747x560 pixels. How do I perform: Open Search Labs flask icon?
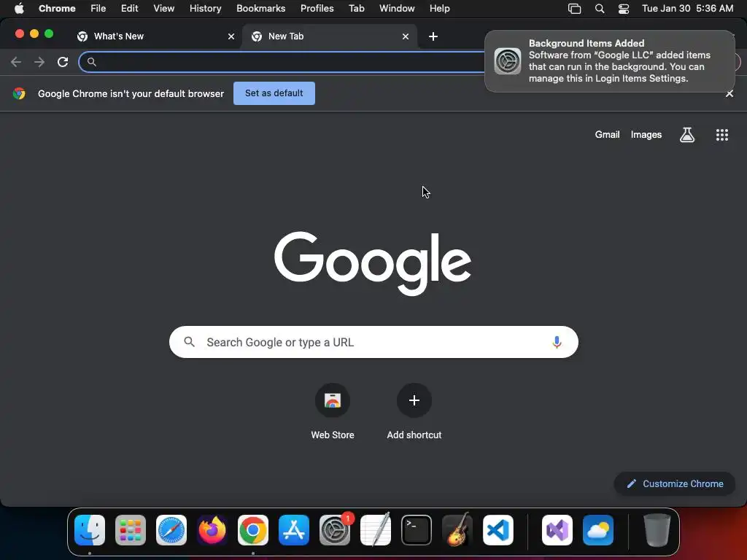[x=687, y=135]
